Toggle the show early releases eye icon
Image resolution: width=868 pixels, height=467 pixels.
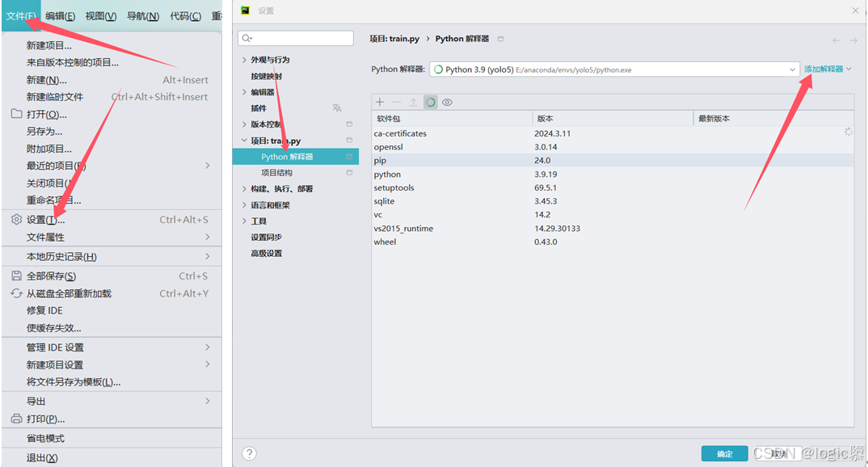447,103
